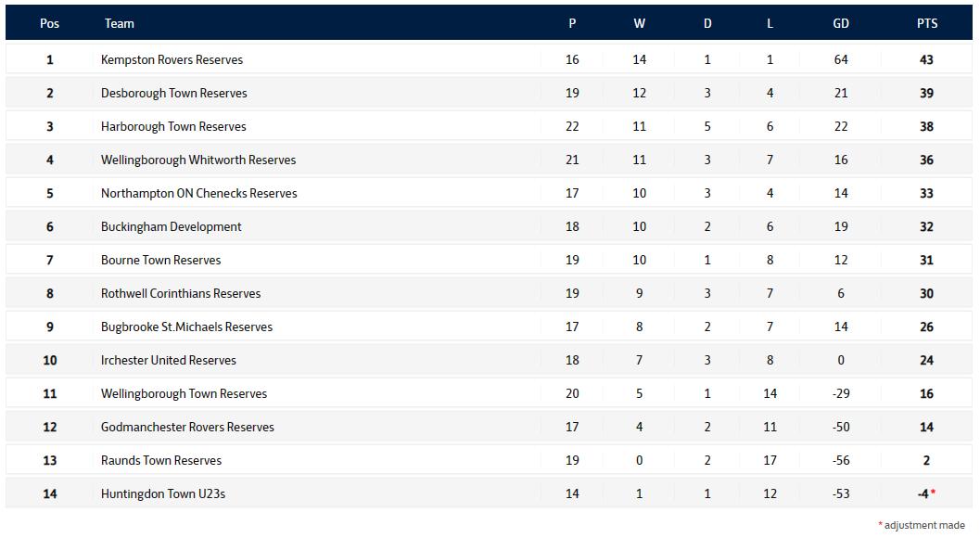Open Rothwell Corinthians Reserves entry
This screenshot has width=980, height=538.
point(181,293)
